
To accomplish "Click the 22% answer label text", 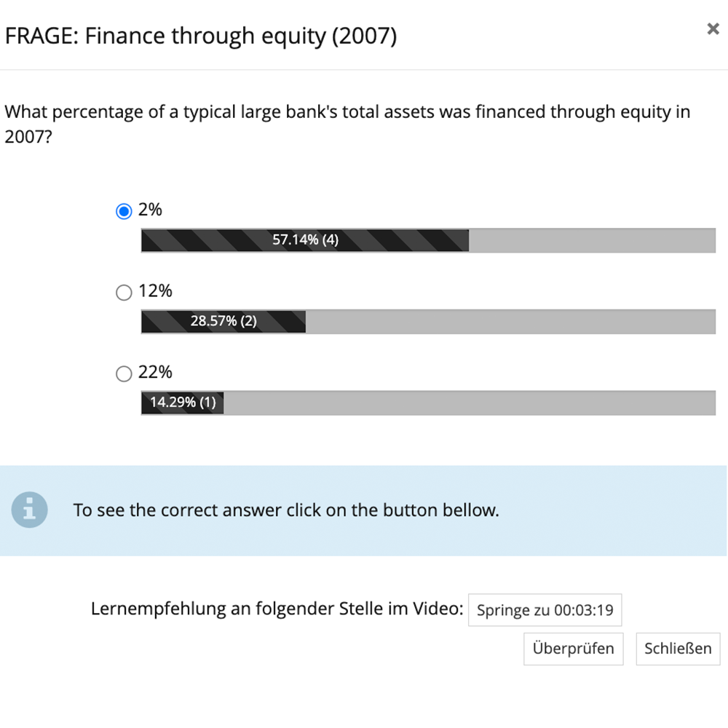I will [155, 372].
